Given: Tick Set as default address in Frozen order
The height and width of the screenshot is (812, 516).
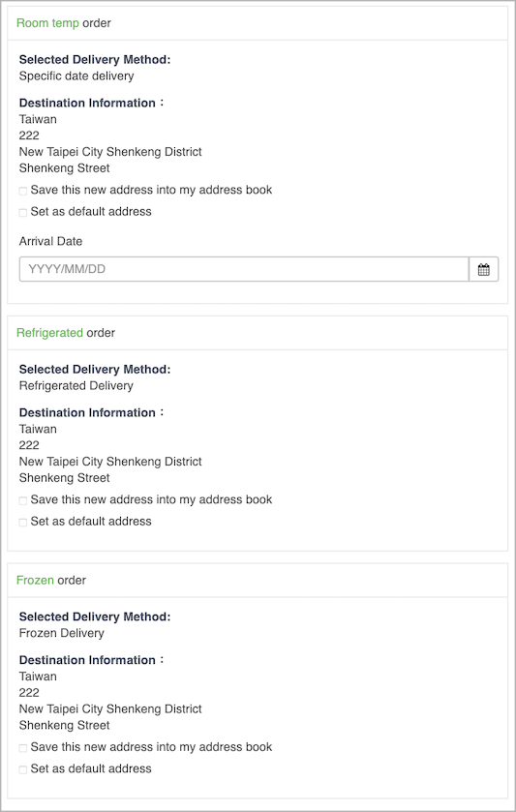Looking at the screenshot, I should click(23, 770).
